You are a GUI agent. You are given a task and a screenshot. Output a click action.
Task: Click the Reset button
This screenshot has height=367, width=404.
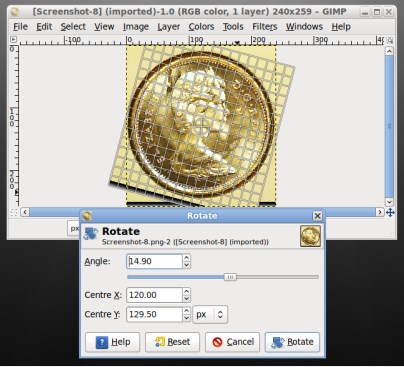(172, 342)
